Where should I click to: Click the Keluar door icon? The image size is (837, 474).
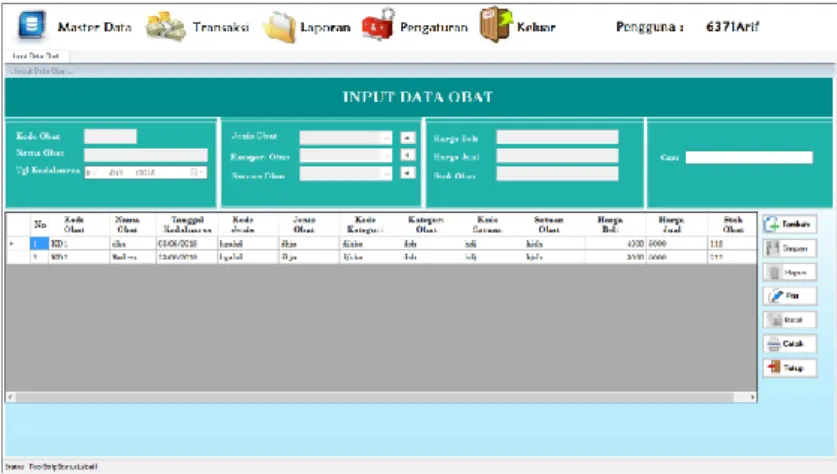point(495,25)
